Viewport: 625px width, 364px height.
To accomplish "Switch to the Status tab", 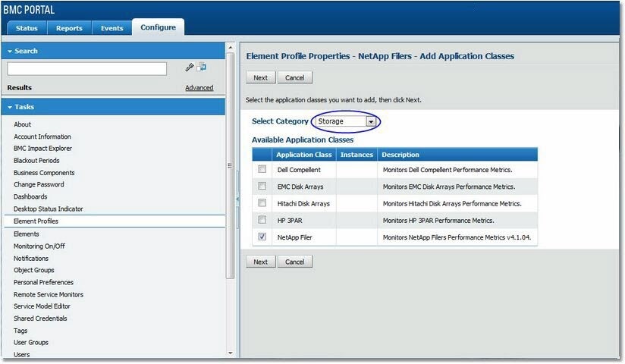I will (x=27, y=28).
